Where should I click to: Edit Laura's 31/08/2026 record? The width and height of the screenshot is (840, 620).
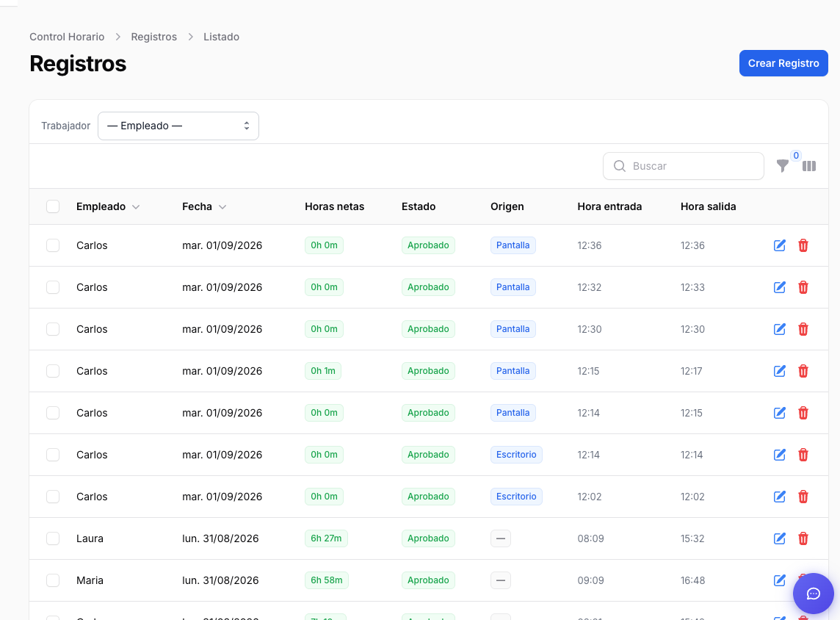coord(780,538)
